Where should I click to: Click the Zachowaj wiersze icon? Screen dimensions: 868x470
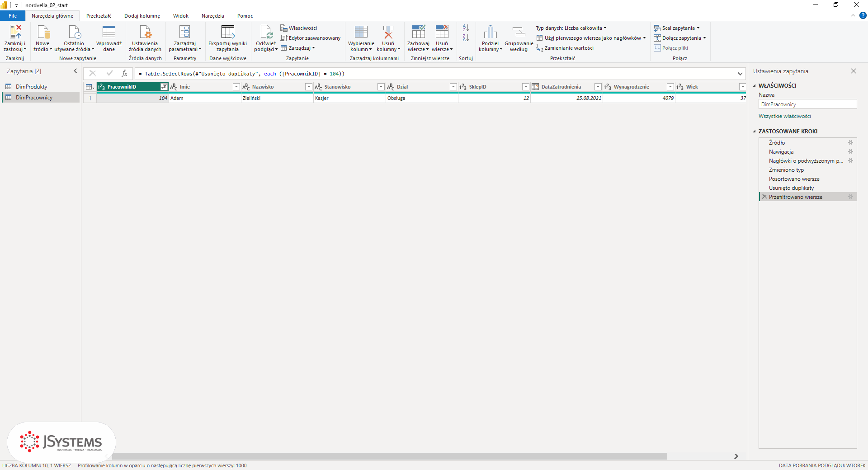tap(418, 32)
